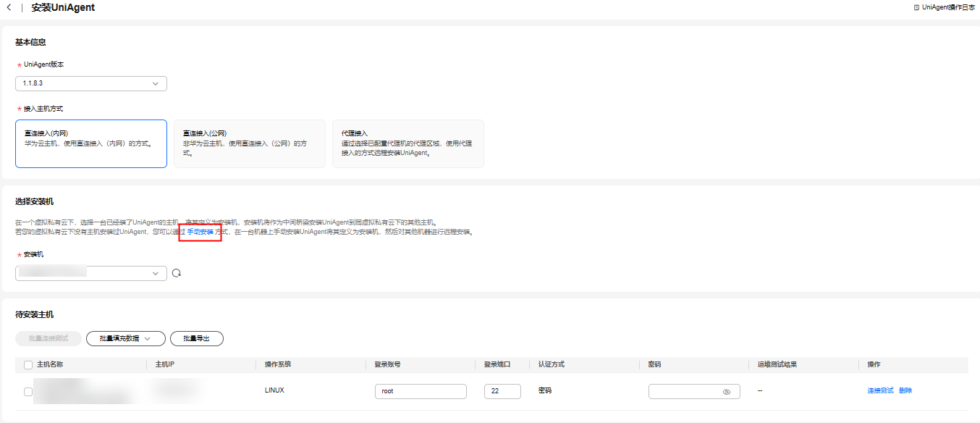The width and height of the screenshot is (980, 423).
Task: Open the 手动安装 link
Action: 200,232
